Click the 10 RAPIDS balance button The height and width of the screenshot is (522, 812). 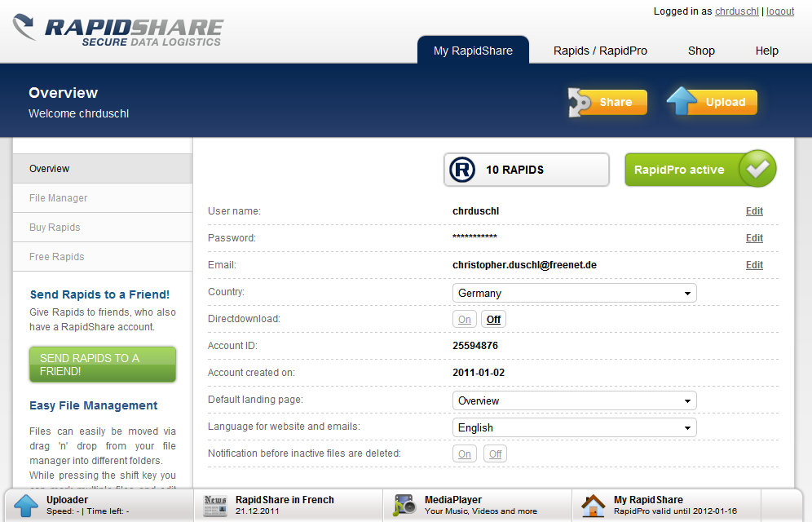(526, 170)
